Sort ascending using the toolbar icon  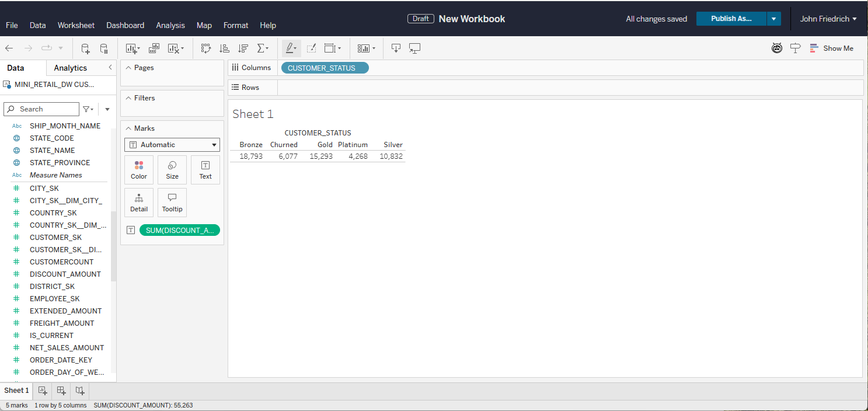224,48
